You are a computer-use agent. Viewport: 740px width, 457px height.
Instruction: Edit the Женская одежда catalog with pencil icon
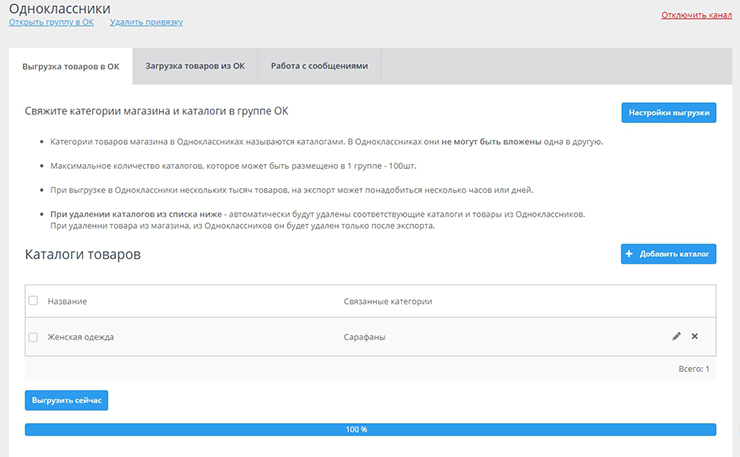click(676, 336)
